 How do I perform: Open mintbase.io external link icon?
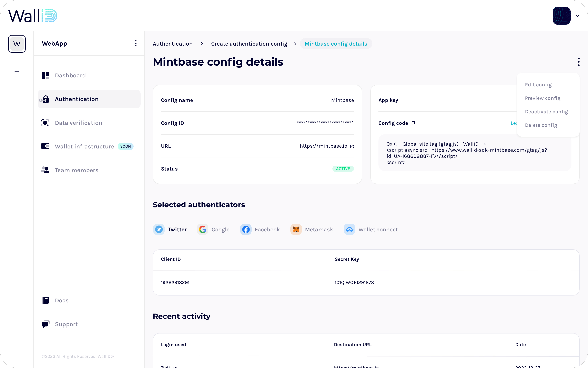(352, 146)
